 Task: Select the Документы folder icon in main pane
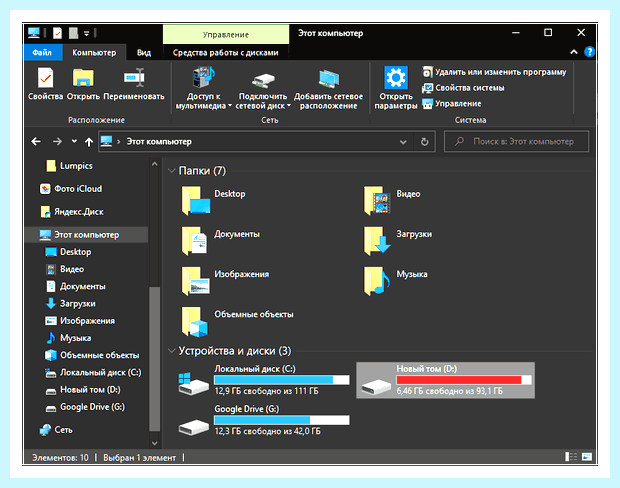click(x=194, y=241)
